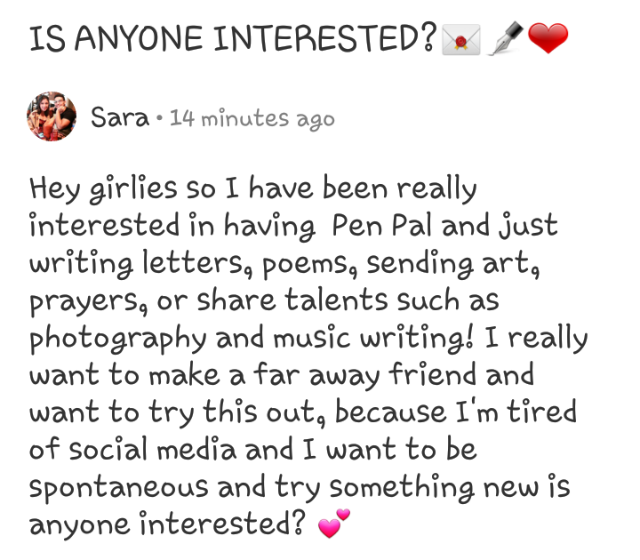Click the word photography in post body
Screen dimensions: 640x560
118,340
